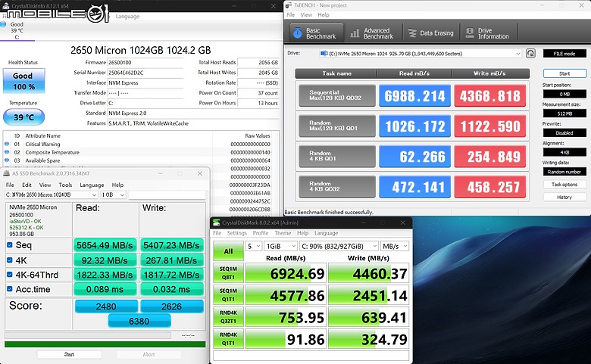Click the Firmware 26500100 field

pos(145,63)
